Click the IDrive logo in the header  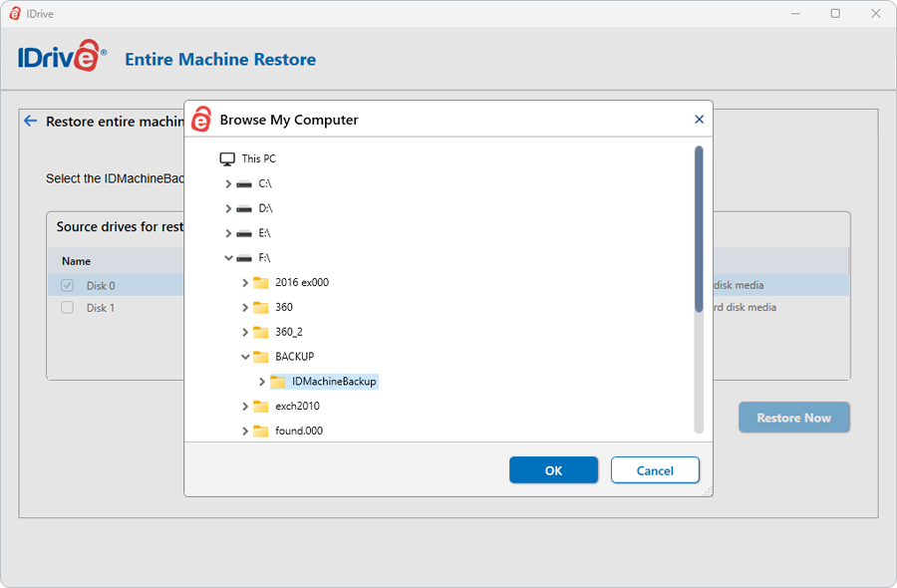tap(62, 56)
